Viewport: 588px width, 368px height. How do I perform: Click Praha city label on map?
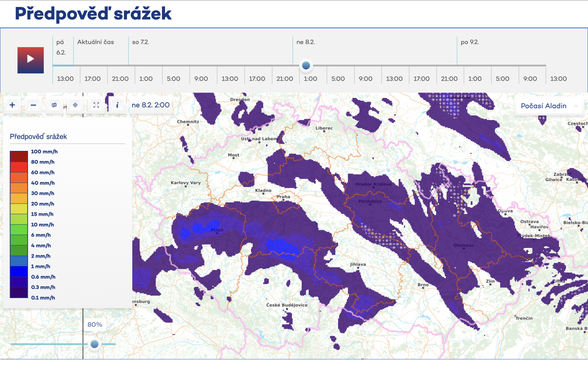tap(283, 197)
